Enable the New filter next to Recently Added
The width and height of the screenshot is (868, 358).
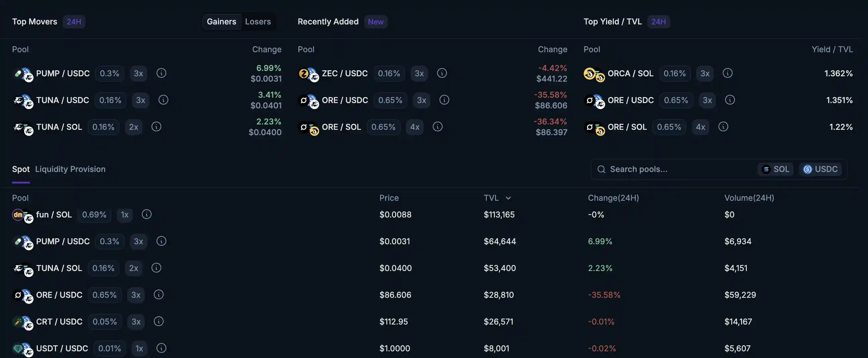tap(376, 21)
